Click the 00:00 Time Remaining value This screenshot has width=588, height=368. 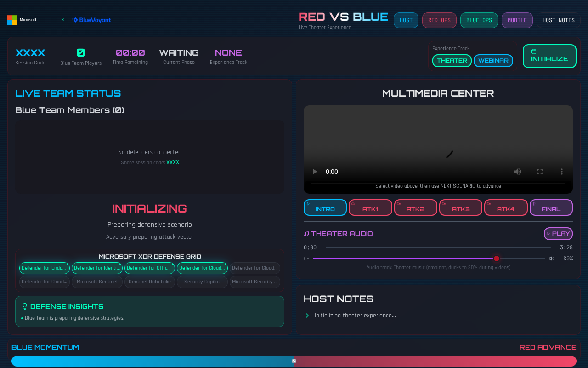(x=130, y=53)
